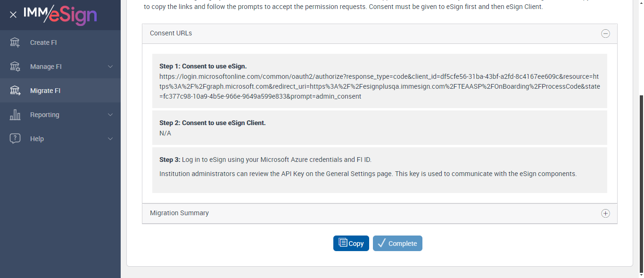Expand the Reporting submenu chevron
The image size is (644, 278).
pos(110,115)
